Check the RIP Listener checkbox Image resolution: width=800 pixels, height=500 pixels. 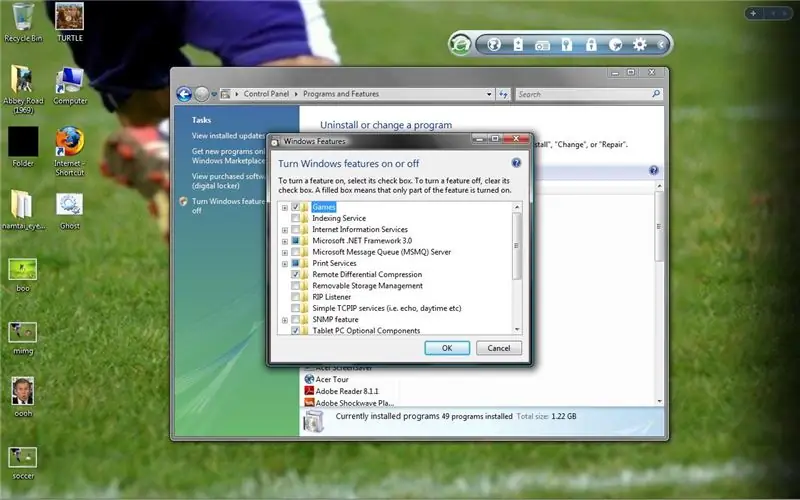click(295, 297)
